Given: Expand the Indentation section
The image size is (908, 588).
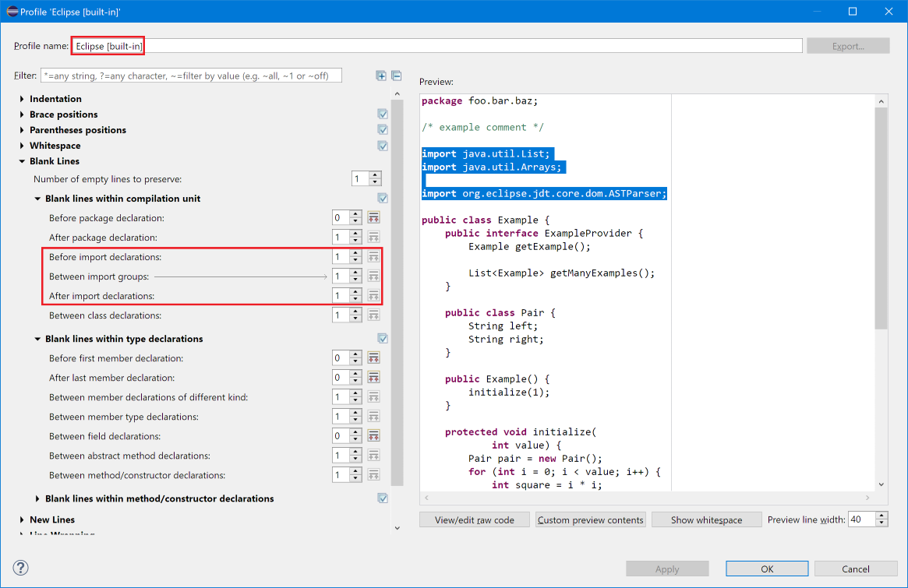Looking at the screenshot, I should pyautogui.click(x=22, y=99).
